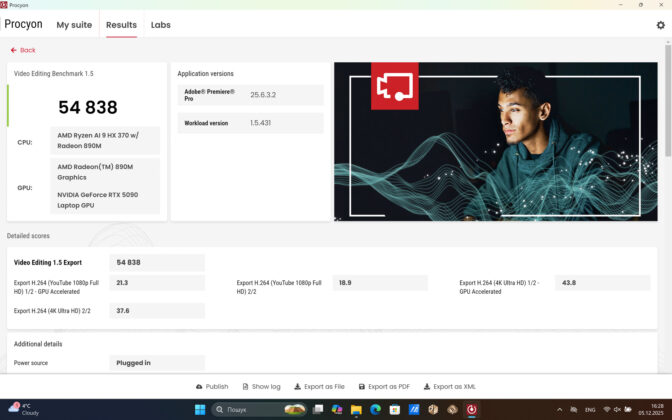Click the Publish button
The width and height of the screenshot is (672, 420).
click(x=212, y=387)
